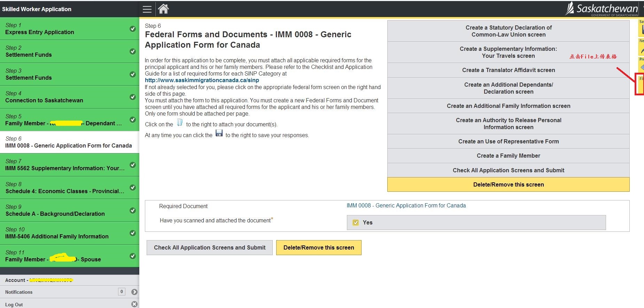Click the Previous arrow on right edge
Viewport: 644px width, 308px height.
[x=641, y=66]
